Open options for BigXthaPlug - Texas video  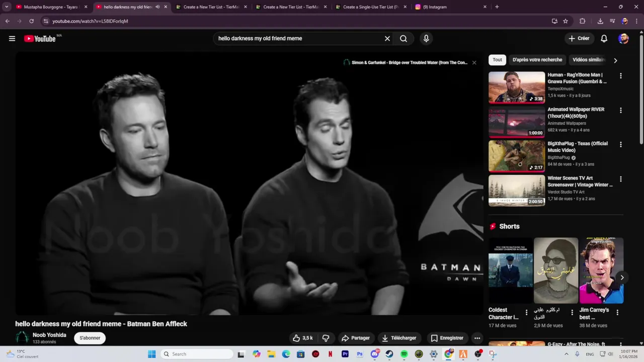click(x=620, y=144)
